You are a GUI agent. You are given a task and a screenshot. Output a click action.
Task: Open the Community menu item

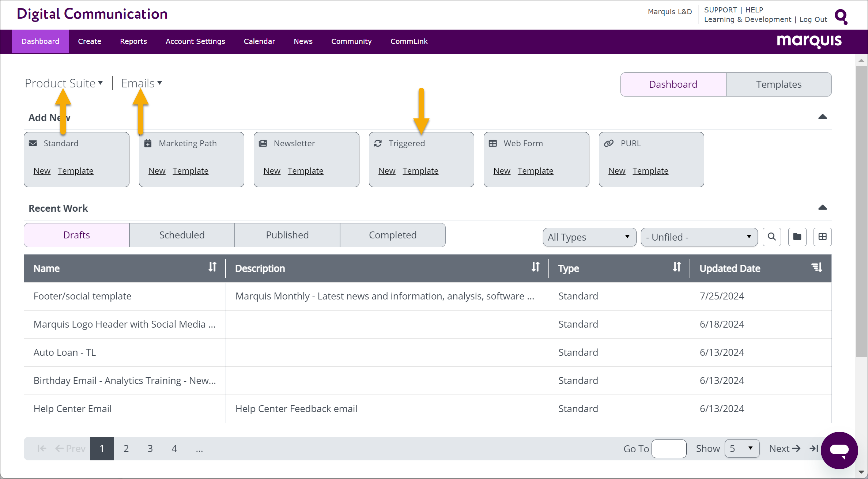coord(351,41)
